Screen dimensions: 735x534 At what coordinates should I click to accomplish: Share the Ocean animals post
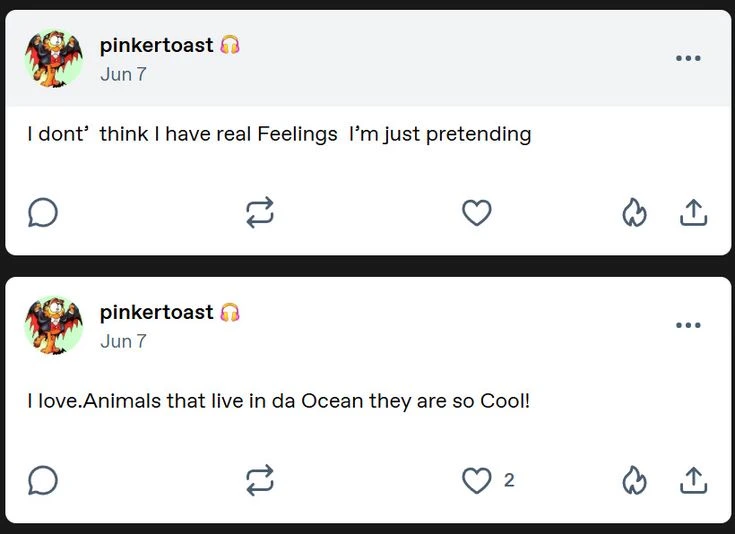pyautogui.click(x=694, y=480)
